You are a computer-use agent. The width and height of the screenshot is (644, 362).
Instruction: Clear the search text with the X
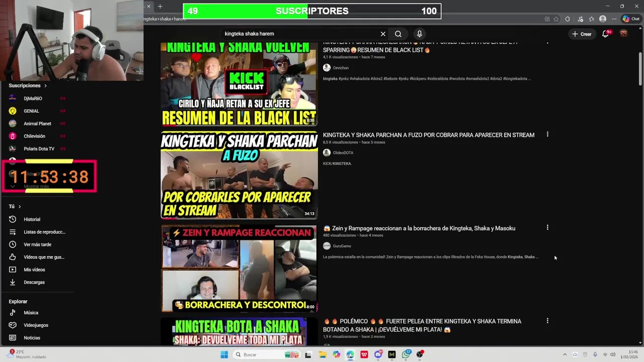[383, 34]
